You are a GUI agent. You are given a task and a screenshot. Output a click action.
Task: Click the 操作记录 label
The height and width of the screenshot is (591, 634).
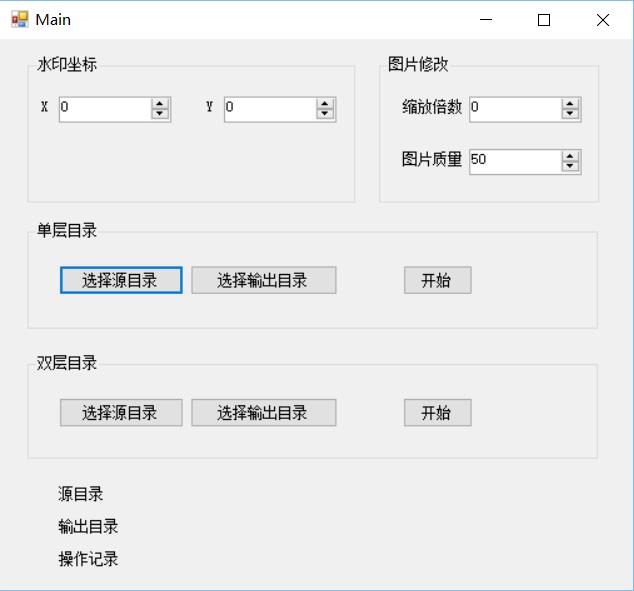coord(88,559)
